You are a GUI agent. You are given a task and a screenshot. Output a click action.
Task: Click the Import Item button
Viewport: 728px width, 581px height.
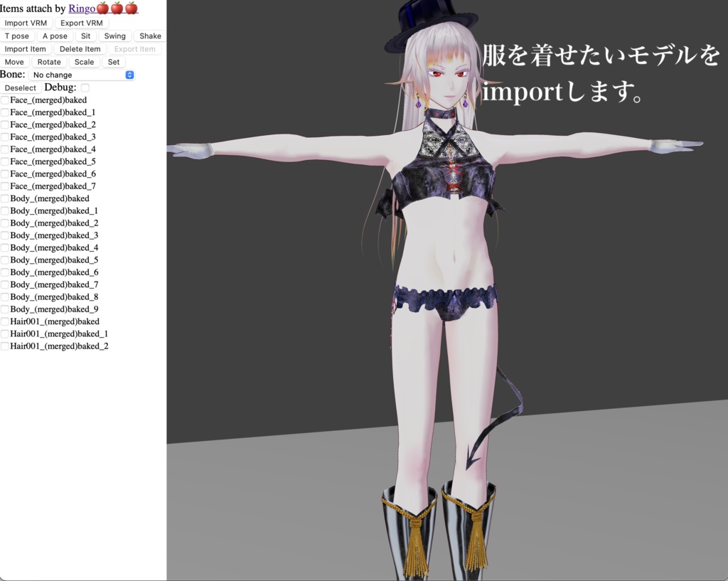[26, 48]
